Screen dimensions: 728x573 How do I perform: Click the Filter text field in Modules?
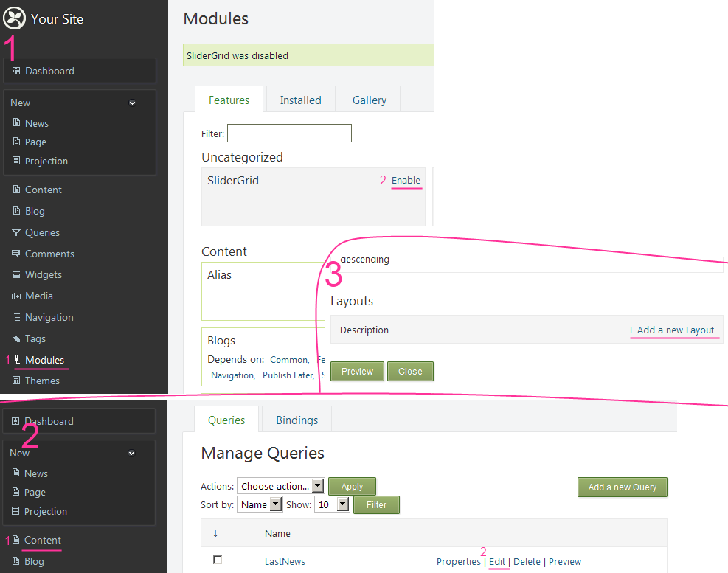[289, 133]
